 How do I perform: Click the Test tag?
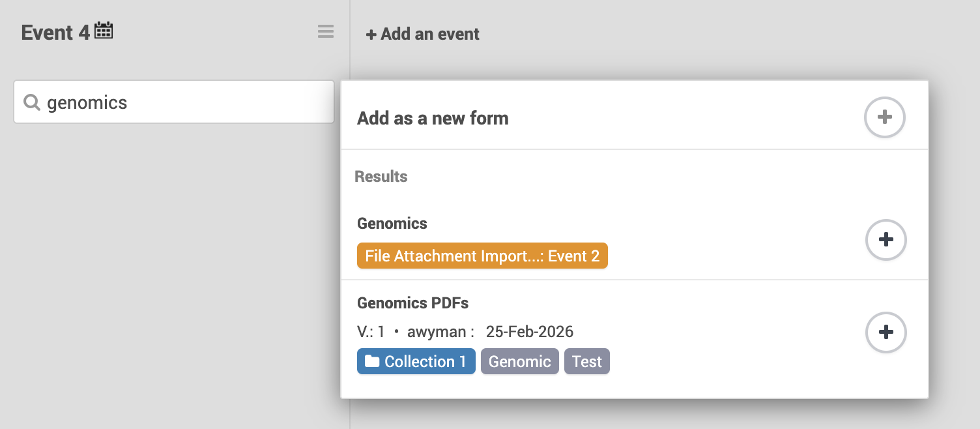click(586, 361)
